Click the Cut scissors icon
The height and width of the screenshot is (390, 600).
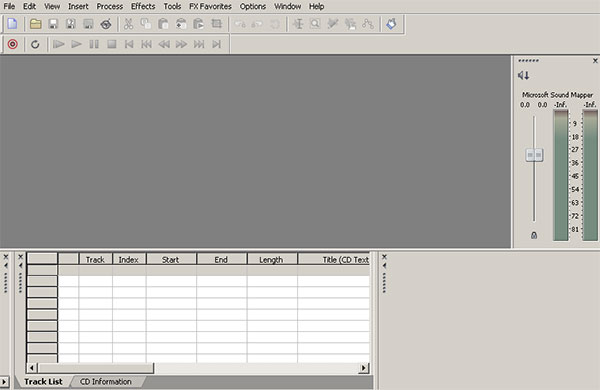click(x=128, y=24)
